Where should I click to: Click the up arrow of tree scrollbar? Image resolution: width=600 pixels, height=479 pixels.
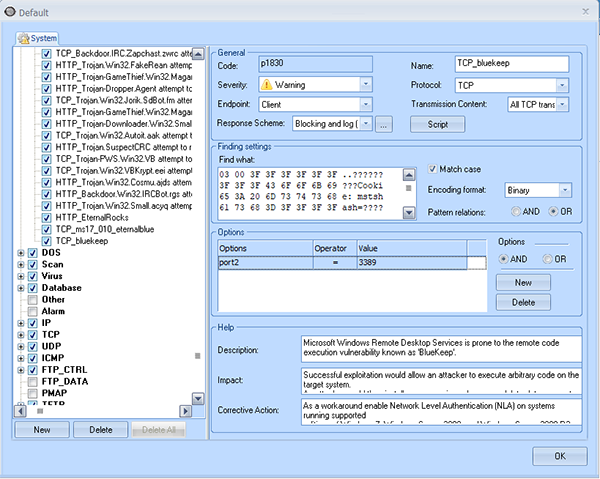click(x=198, y=54)
